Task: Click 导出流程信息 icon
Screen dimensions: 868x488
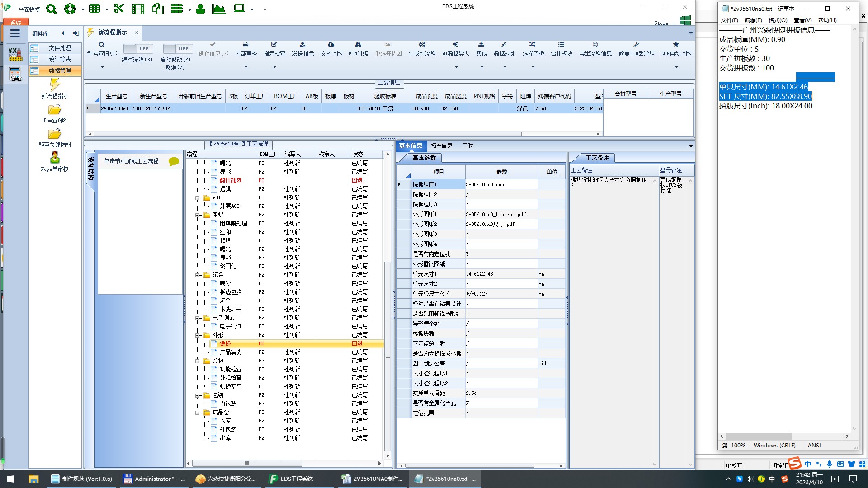Action: click(x=595, y=45)
